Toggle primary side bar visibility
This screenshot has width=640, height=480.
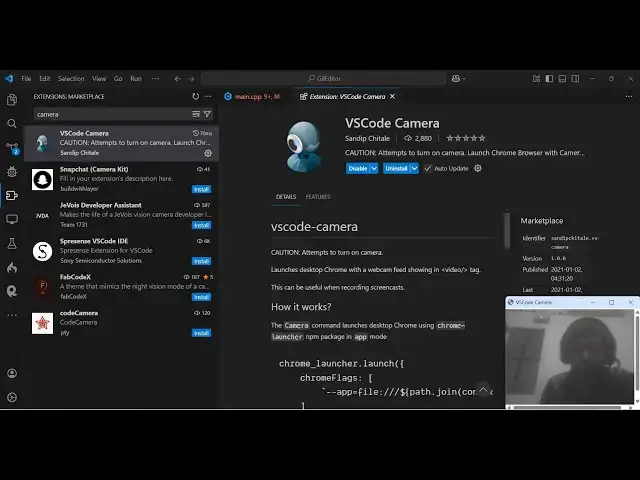(x=549, y=78)
